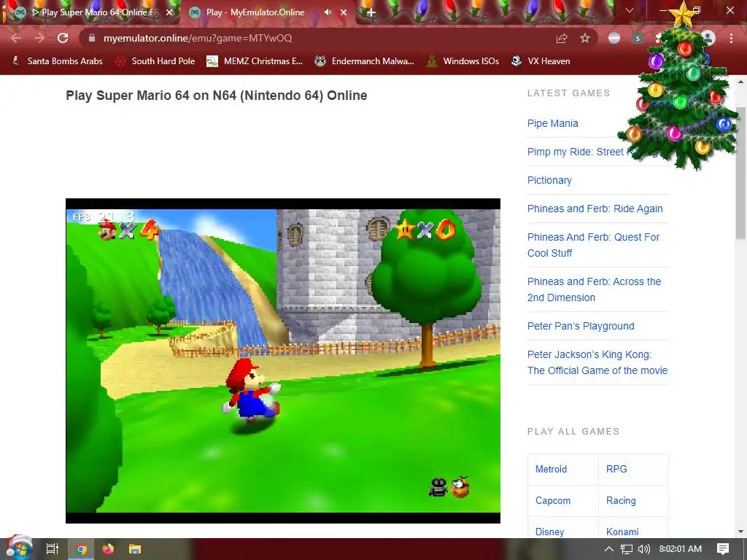
Task: Close the Play Super Mario 64 Online tab
Action: pos(169,12)
